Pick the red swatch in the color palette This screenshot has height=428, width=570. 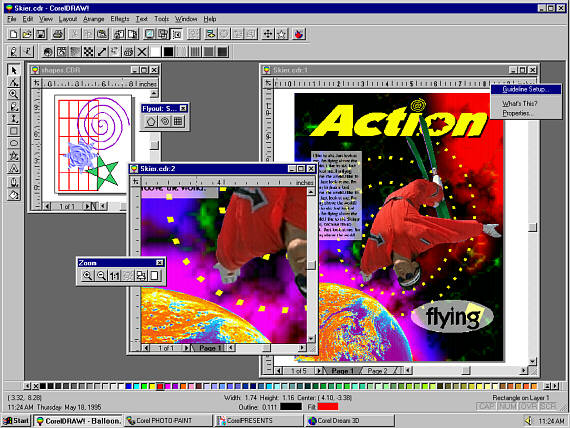(160, 386)
